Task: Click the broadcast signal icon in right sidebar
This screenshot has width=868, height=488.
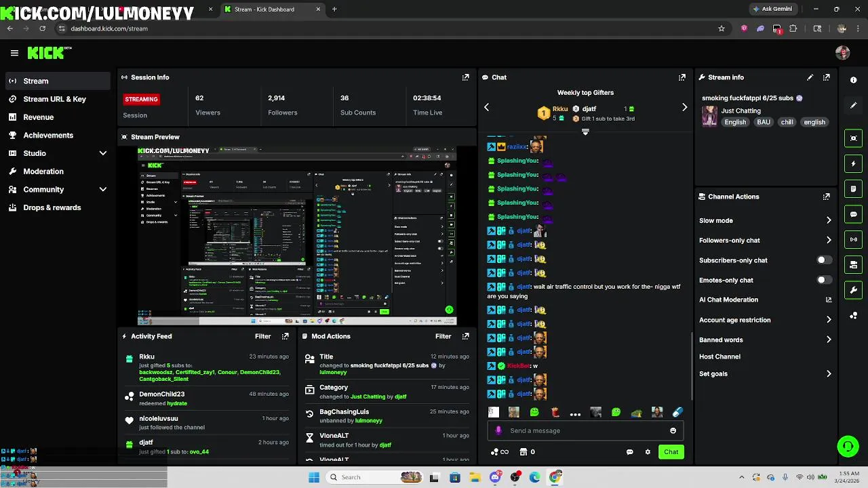Action: tap(853, 239)
